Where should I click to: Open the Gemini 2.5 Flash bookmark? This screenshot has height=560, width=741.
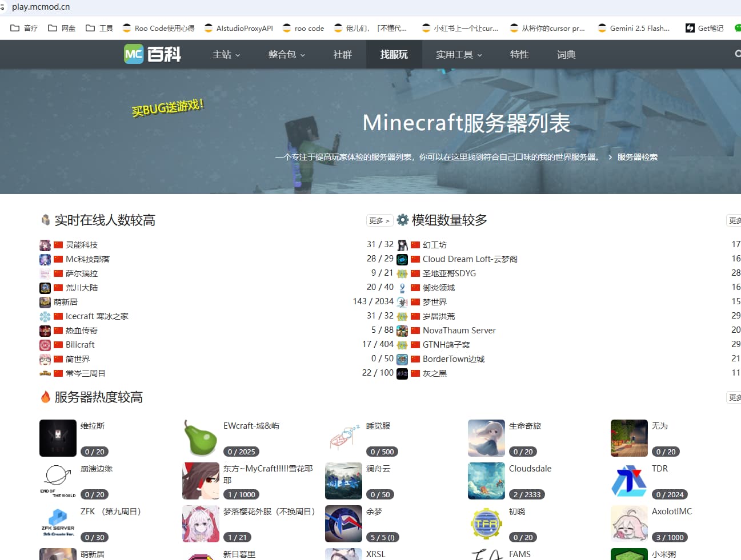[634, 28]
